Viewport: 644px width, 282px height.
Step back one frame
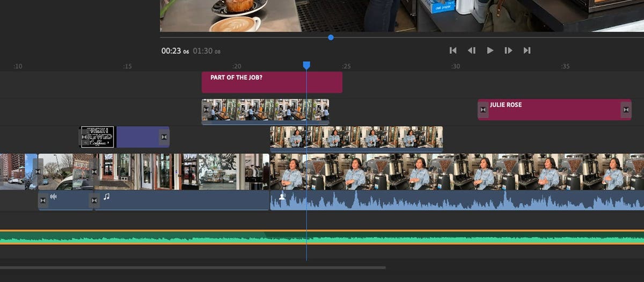tap(472, 50)
